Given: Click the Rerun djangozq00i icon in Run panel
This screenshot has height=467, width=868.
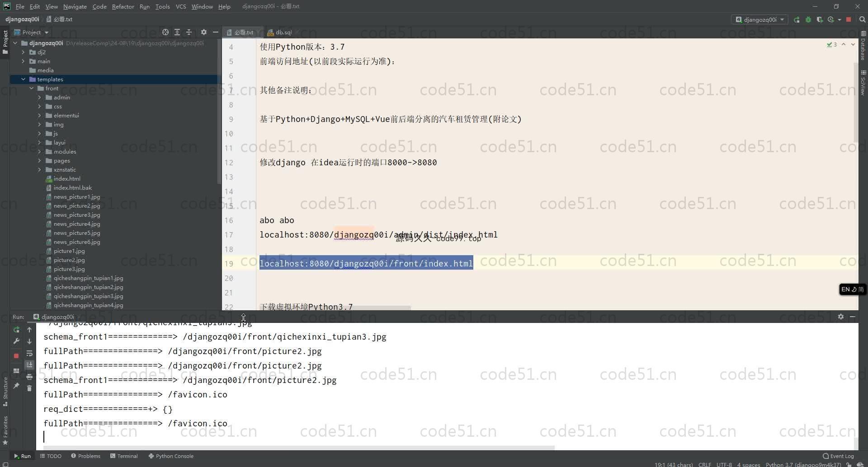Looking at the screenshot, I should (x=16, y=330).
